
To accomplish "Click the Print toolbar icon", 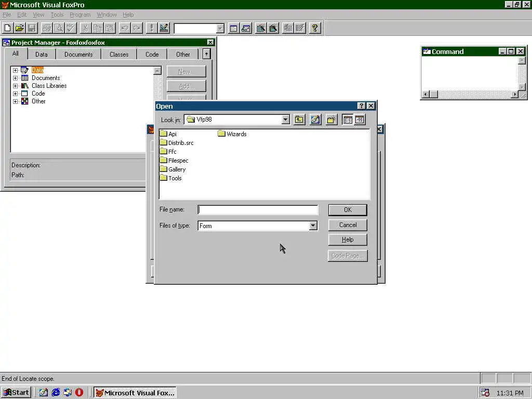I will tap(46, 28).
